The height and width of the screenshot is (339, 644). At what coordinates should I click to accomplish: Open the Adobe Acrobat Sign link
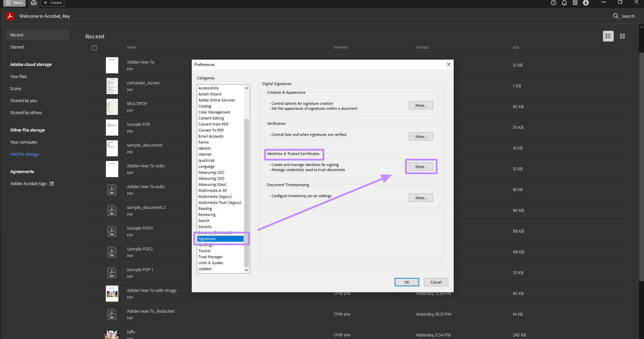coord(32,184)
